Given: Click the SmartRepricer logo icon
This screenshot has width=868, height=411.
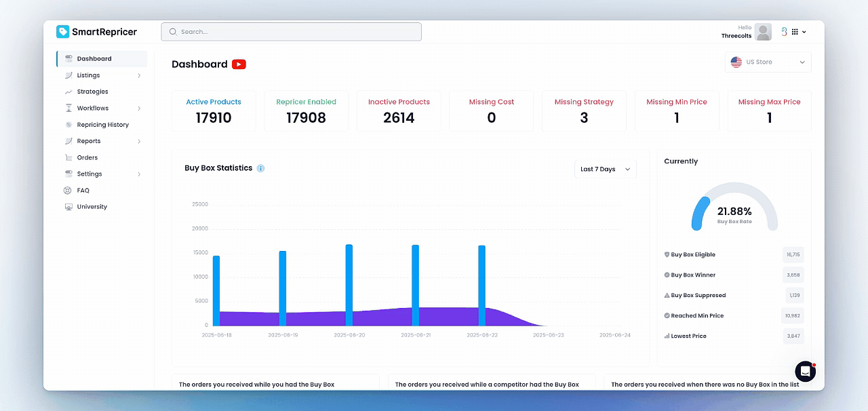Looking at the screenshot, I should pos(63,31).
